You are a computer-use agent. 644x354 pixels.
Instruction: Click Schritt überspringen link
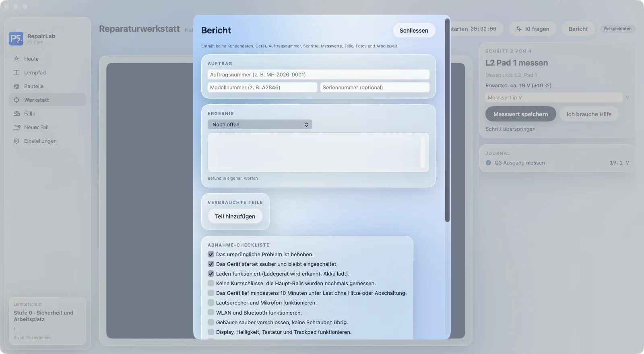point(510,129)
